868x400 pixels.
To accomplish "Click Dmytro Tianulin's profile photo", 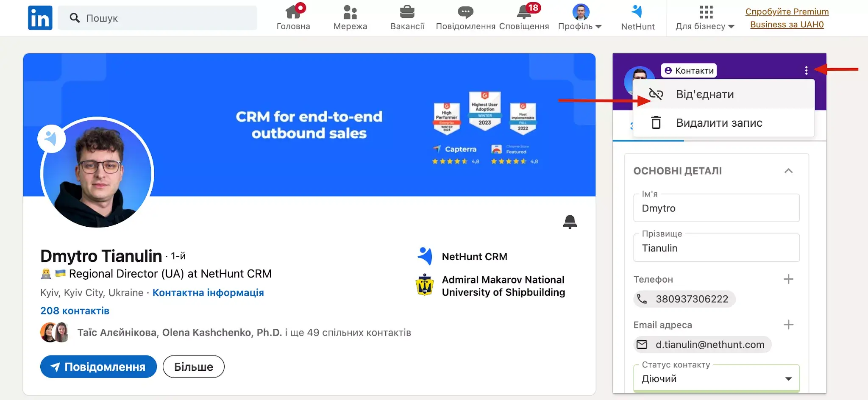I will coord(97,173).
